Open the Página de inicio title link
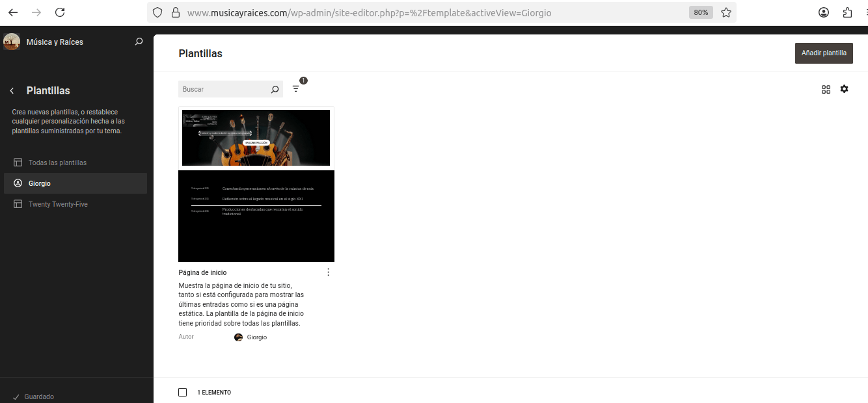 point(202,272)
